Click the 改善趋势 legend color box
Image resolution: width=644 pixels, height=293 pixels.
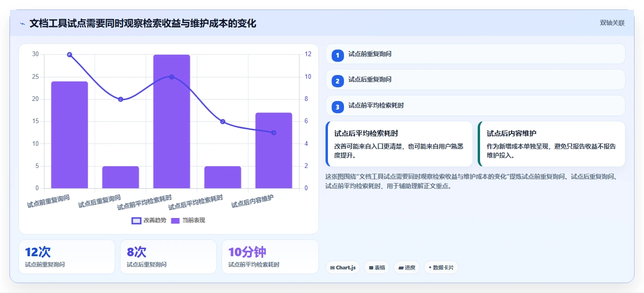coord(136,221)
